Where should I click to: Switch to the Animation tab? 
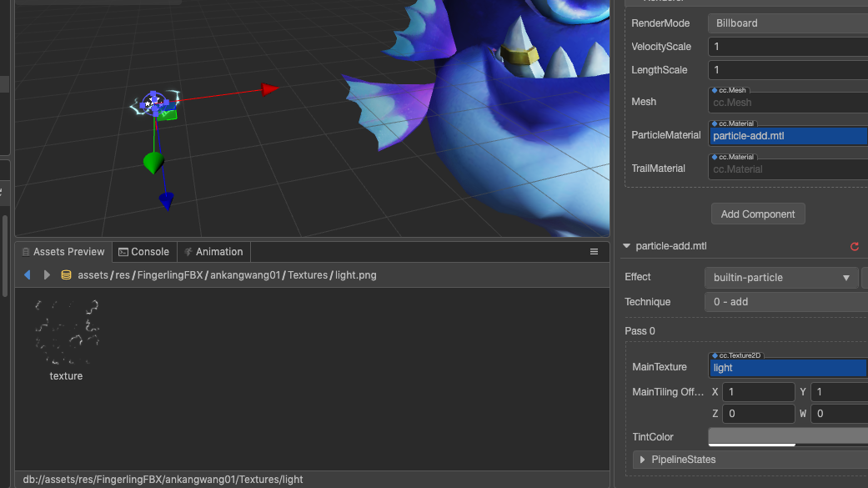coord(213,251)
